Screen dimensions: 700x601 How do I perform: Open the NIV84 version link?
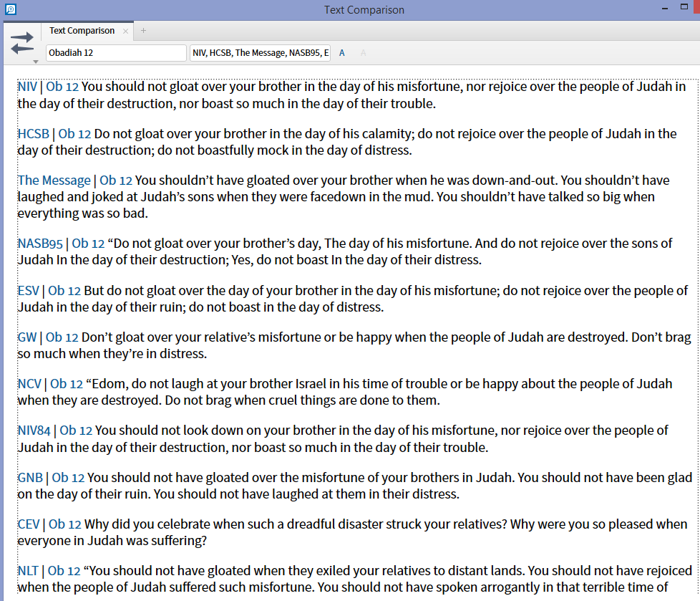click(34, 431)
